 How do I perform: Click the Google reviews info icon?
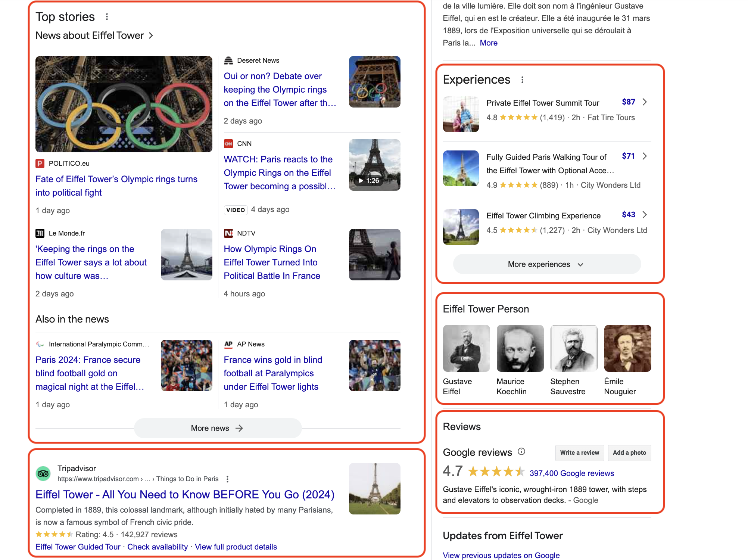521,452
